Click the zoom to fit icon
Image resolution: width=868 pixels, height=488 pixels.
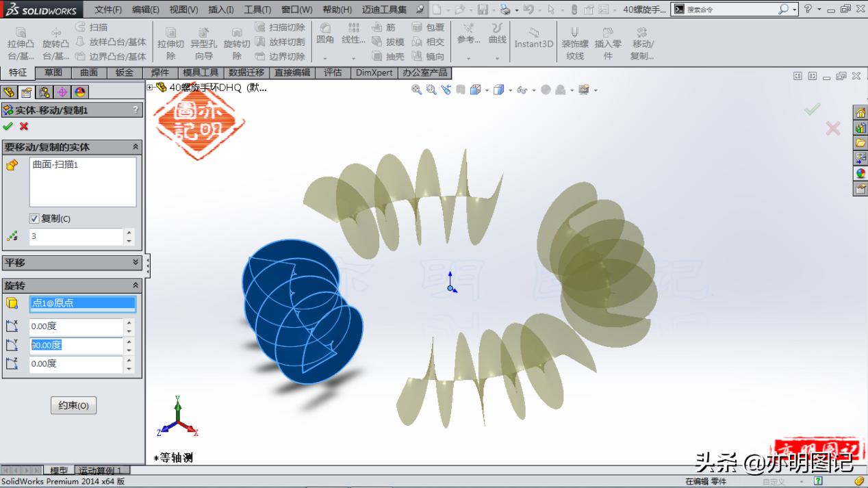click(x=416, y=90)
